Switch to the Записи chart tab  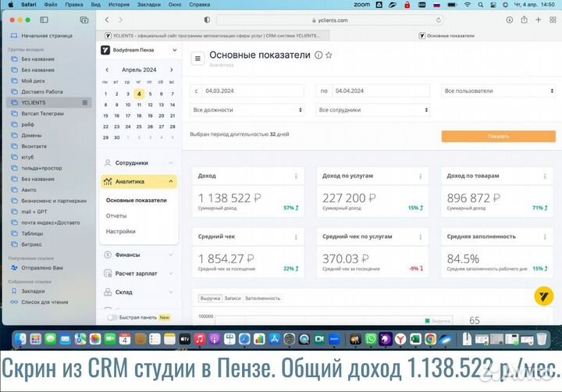coord(233,298)
